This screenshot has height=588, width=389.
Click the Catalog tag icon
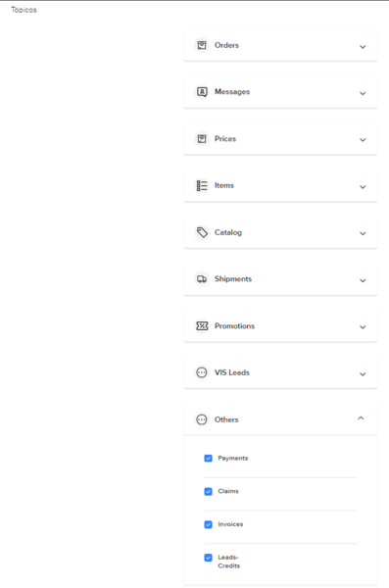(202, 232)
